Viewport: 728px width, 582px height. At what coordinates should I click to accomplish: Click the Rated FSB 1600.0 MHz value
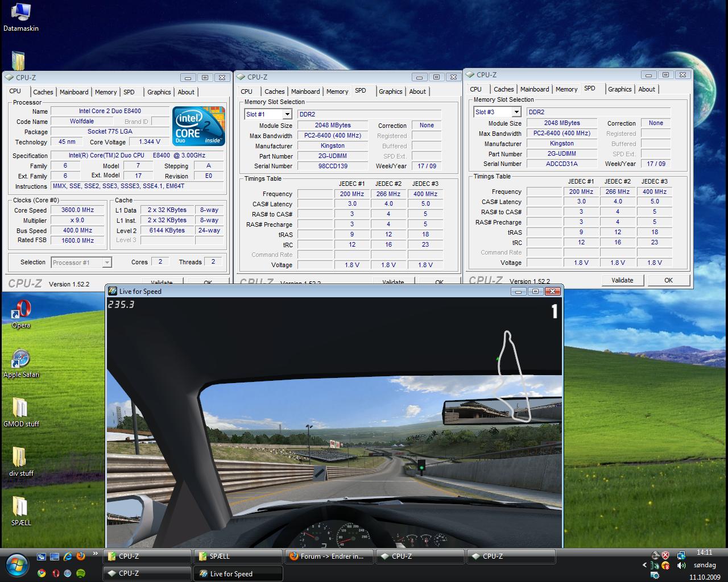click(x=78, y=240)
